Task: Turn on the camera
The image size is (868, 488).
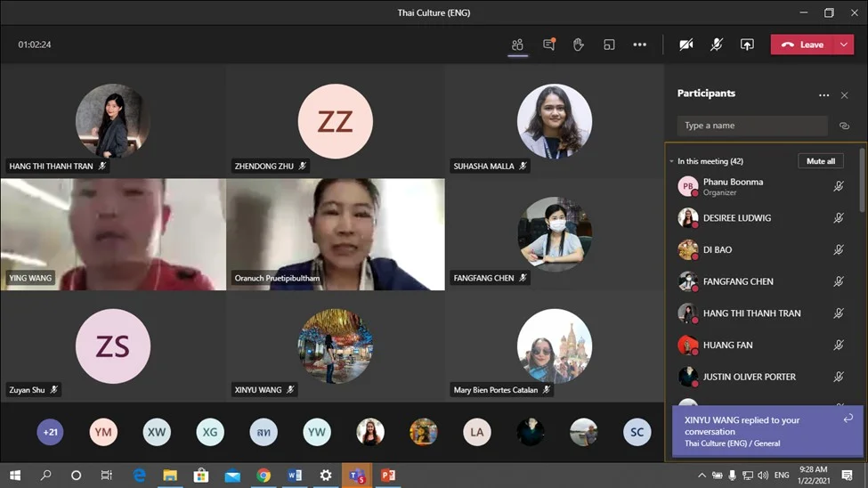Action: coord(686,45)
